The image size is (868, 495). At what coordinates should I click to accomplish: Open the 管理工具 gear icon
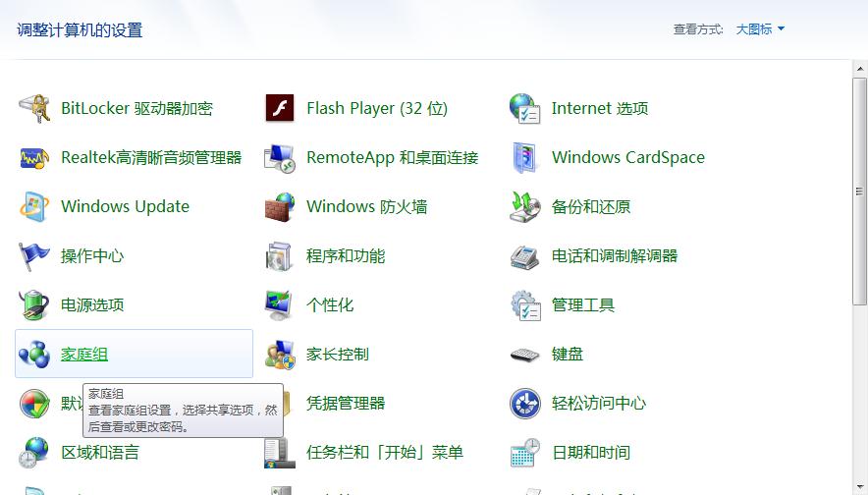point(524,305)
